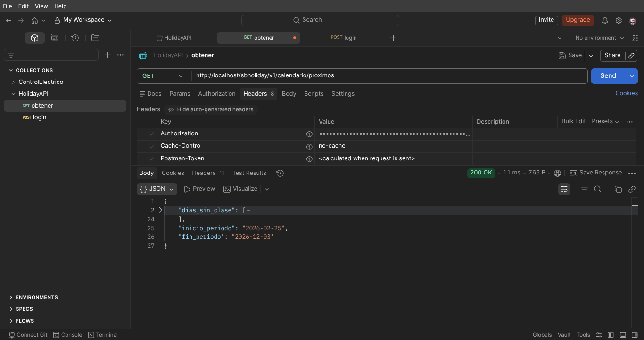This screenshot has height=340, width=644.
Task: Open the History sidebar icon
Action: [x=74, y=38]
